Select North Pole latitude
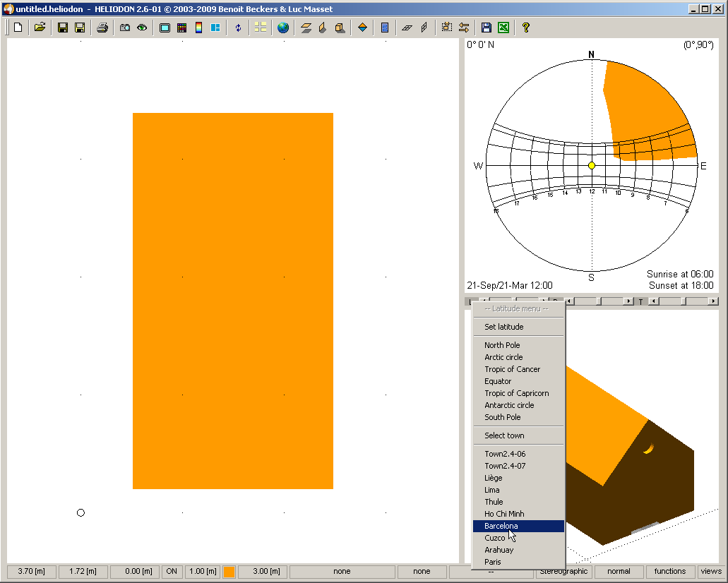 (518, 345)
